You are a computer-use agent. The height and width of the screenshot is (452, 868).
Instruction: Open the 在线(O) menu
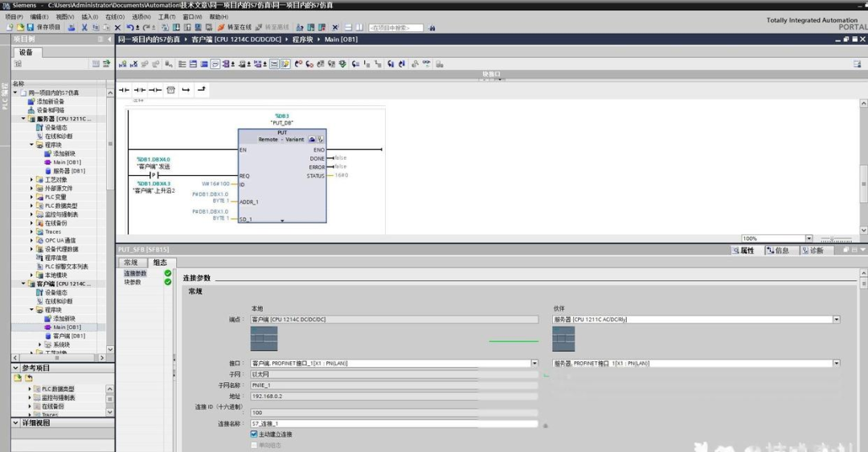[115, 17]
